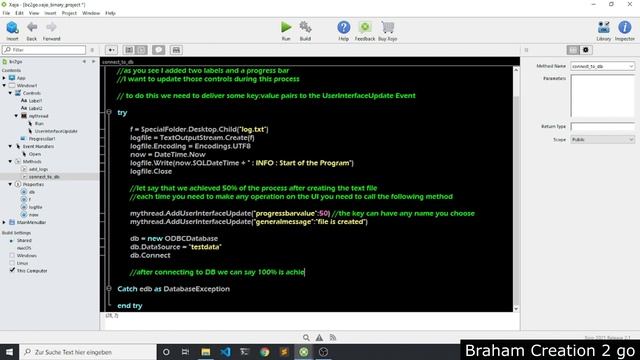
Task: Collapse the Window1 tree node
Action: [x=4, y=86]
